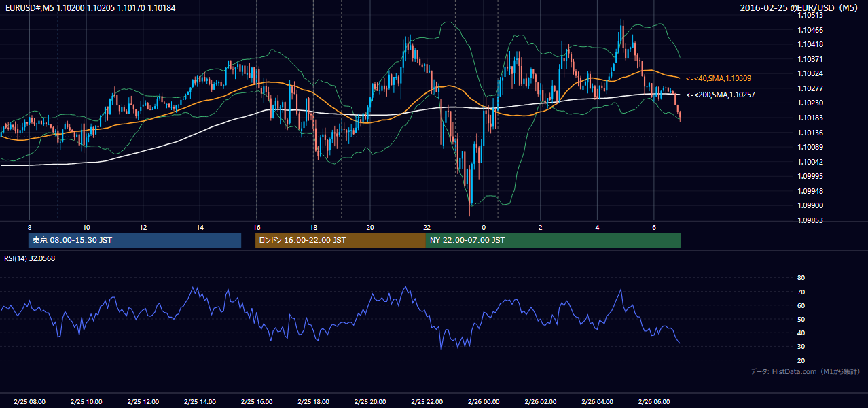Image resolution: width=868 pixels, height=408 pixels.
Task: Click the 2/25 10:00 date label
Action: coord(86,402)
